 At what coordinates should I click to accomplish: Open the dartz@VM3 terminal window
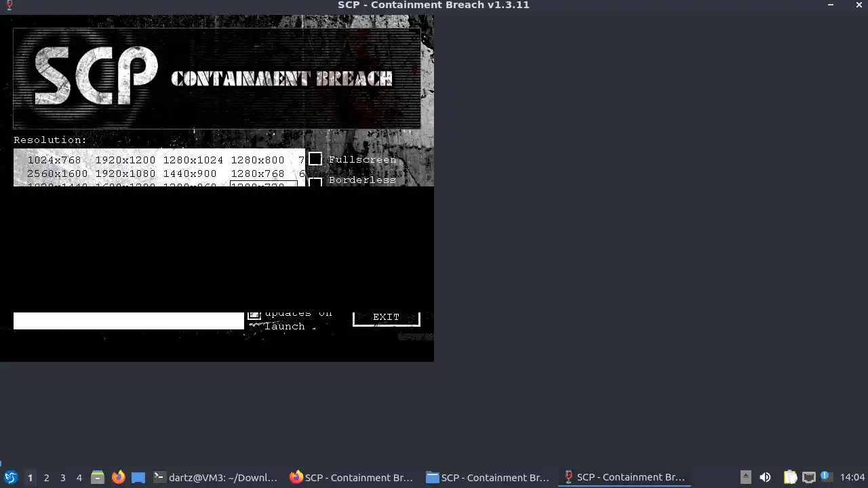coord(216,477)
